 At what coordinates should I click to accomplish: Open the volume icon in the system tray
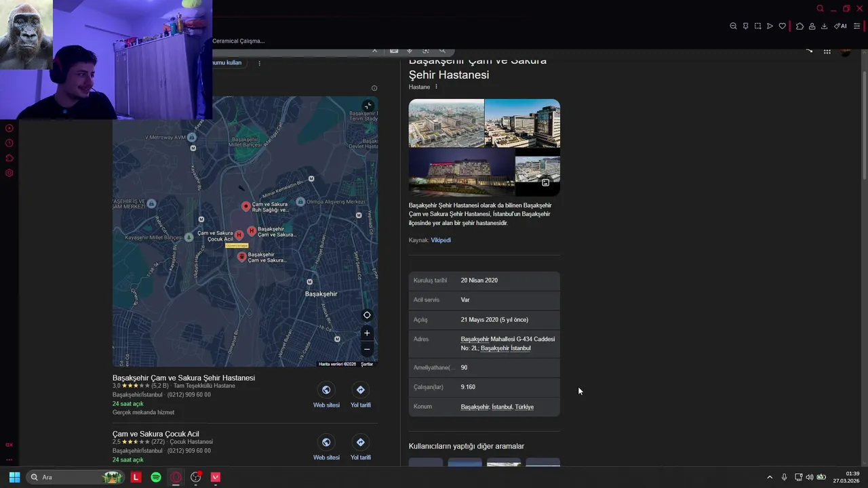tap(810, 477)
